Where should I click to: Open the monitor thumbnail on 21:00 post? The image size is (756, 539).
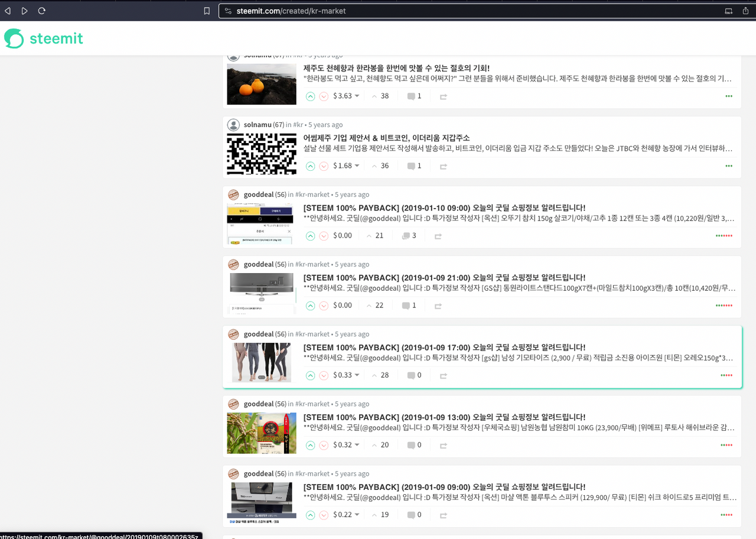[x=262, y=293]
